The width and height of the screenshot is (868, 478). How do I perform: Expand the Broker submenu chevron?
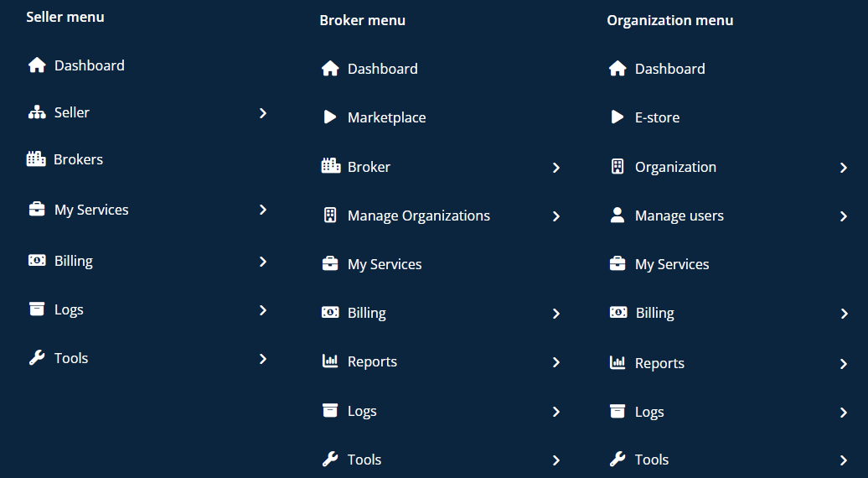556,167
